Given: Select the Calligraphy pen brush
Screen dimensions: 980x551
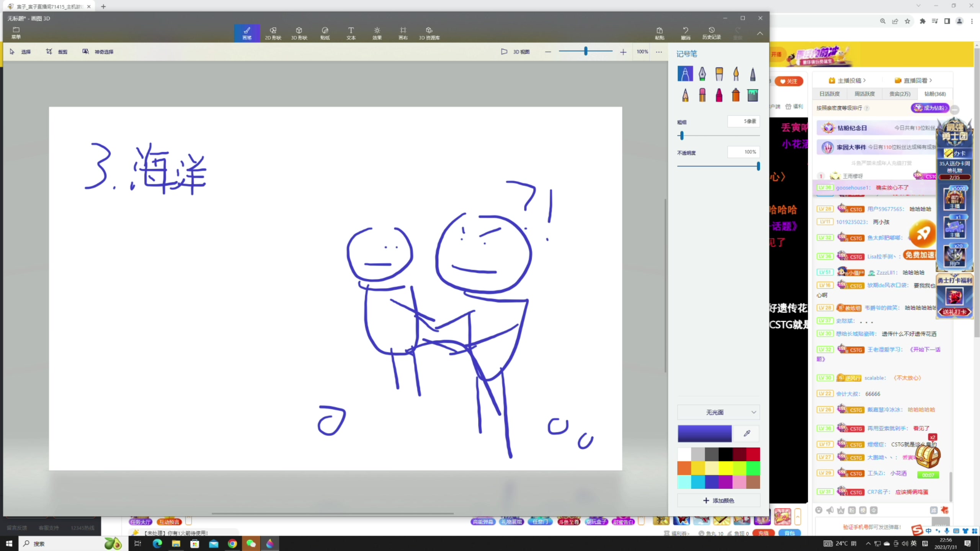Looking at the screenshot, I should pyautogui.click(x=702, y=73).
